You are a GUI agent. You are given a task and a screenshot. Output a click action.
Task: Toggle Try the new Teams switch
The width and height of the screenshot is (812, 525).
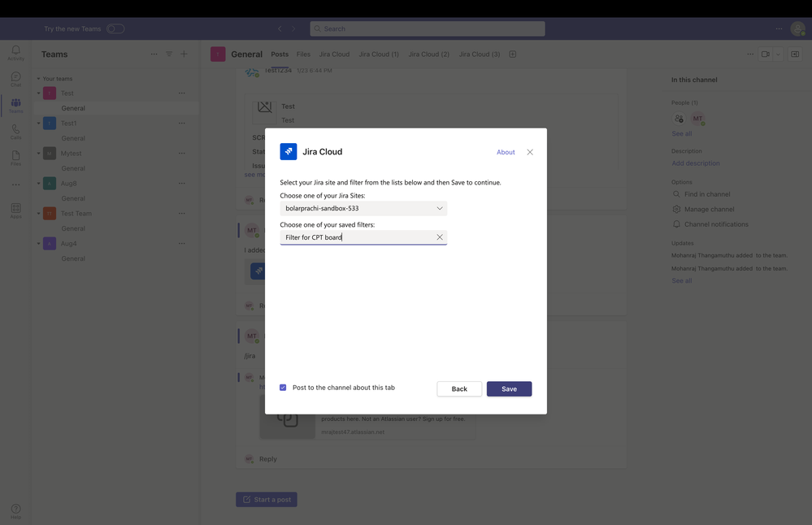pos(115,28)
